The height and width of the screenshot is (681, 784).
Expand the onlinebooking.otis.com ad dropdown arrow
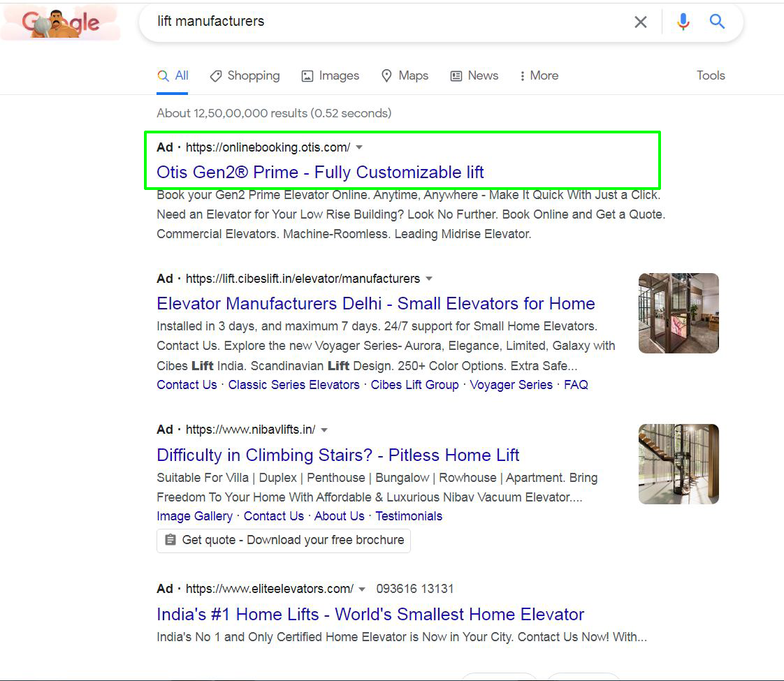(359, 147)
